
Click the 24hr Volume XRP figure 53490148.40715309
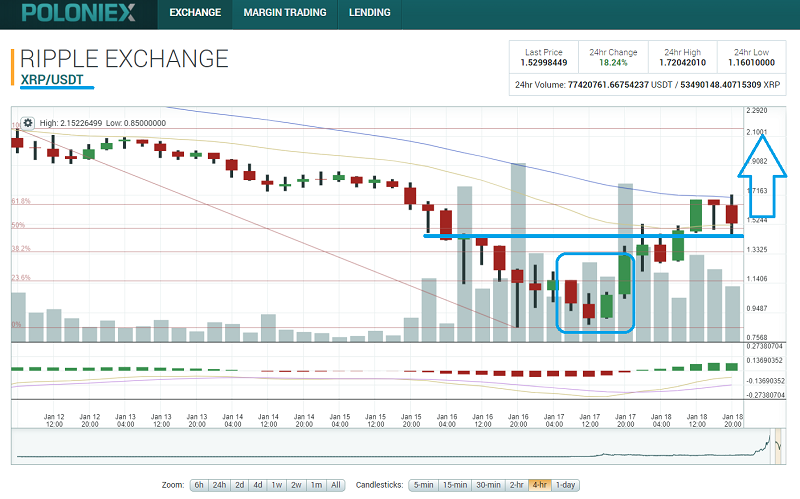pyautogui.click(x=720, y=85)
